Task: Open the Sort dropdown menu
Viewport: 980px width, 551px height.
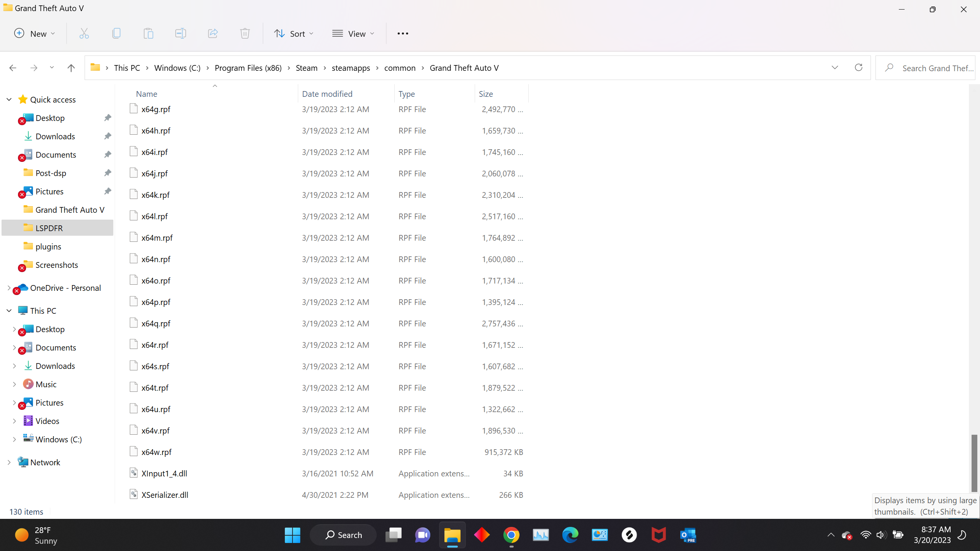Action: 294,34
